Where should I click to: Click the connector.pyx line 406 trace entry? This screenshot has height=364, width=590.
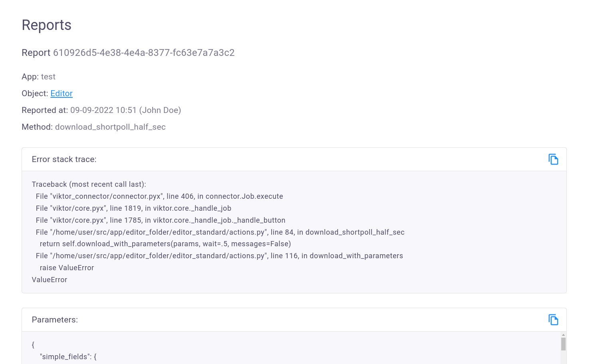(159, 196)
